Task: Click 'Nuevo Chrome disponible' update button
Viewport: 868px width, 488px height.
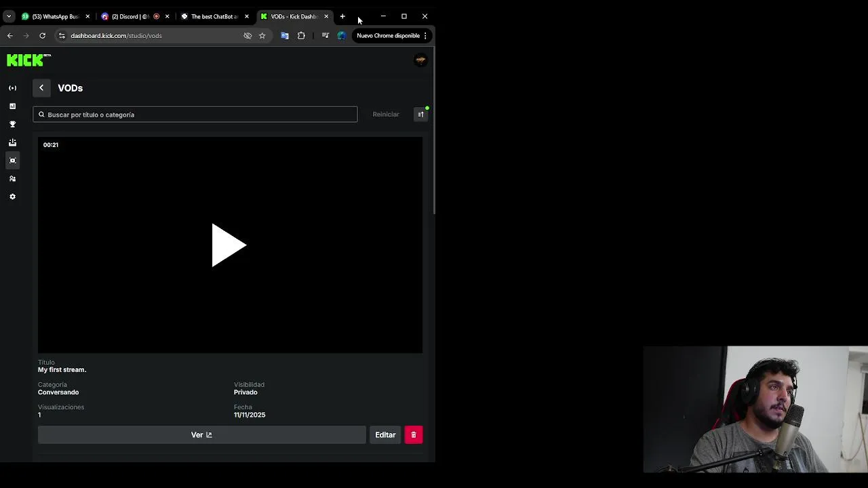Action: 389,36
